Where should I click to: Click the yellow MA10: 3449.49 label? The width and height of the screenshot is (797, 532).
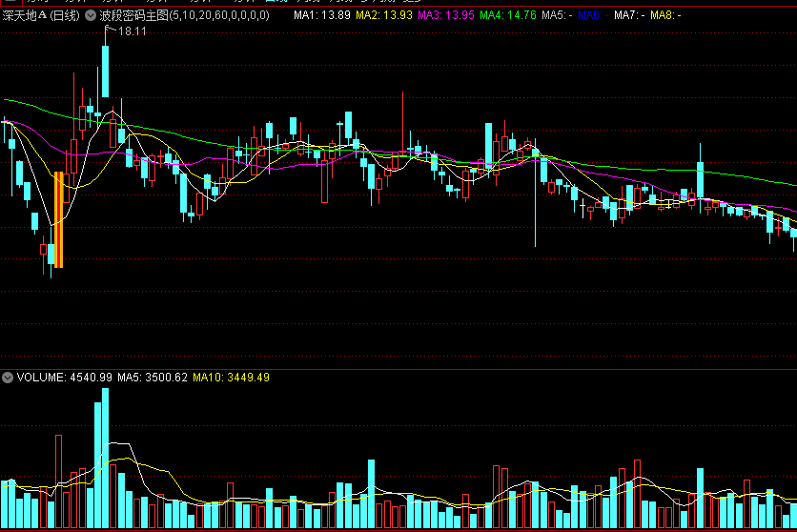232,378
